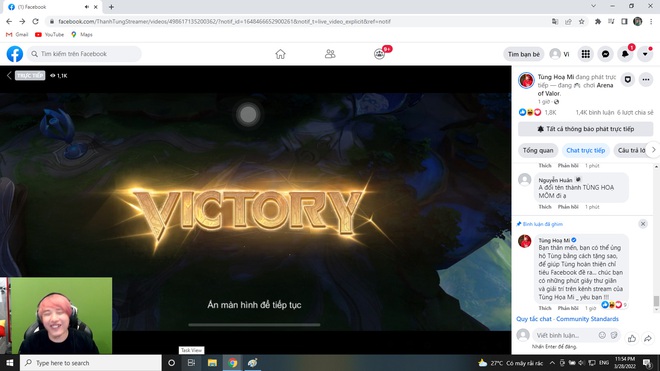Open Chrome media control icon
The width and height of the screenshot is (660, 371).
pyautogui.click(x=611, y=21)
